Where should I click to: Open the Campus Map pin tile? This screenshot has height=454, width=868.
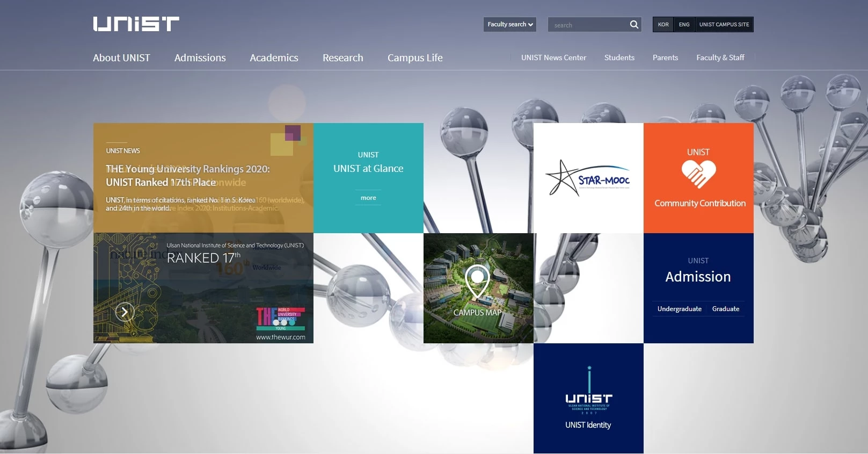pos(478,288)
